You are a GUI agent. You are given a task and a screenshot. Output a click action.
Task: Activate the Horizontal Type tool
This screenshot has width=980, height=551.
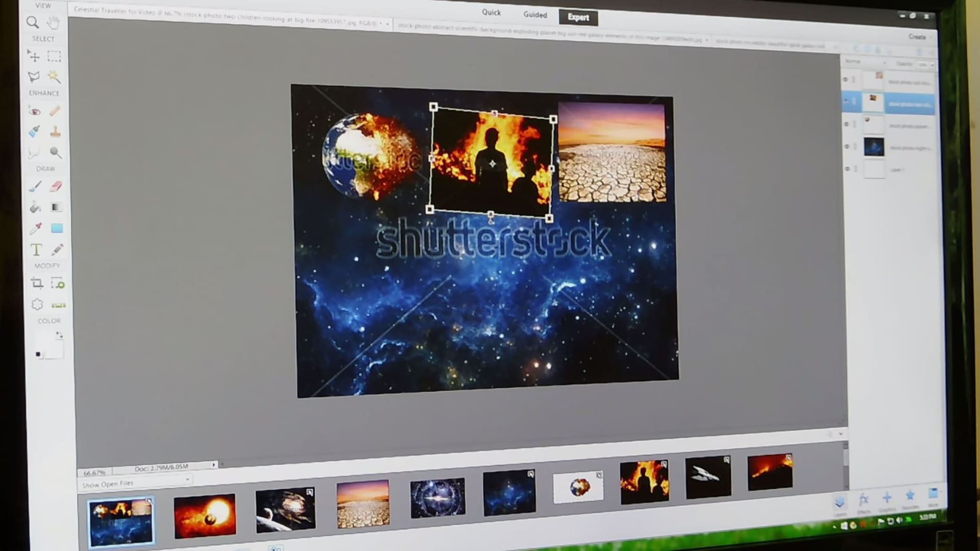tap(36, 250)
